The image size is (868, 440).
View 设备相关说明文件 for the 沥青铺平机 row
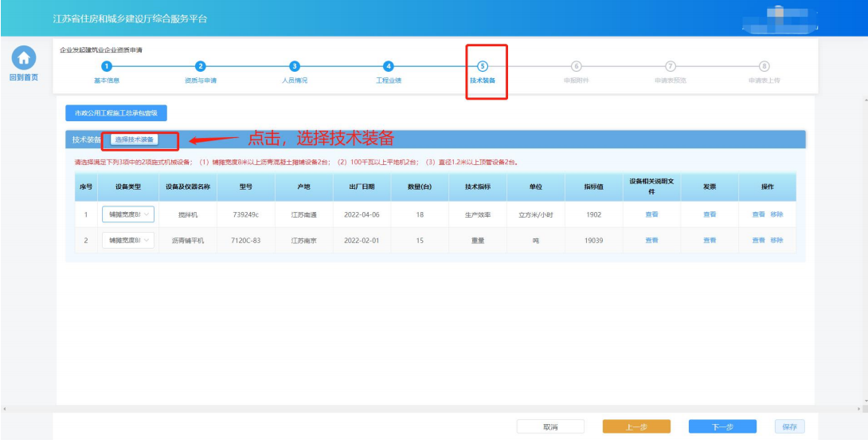click(x=651, y=241)
